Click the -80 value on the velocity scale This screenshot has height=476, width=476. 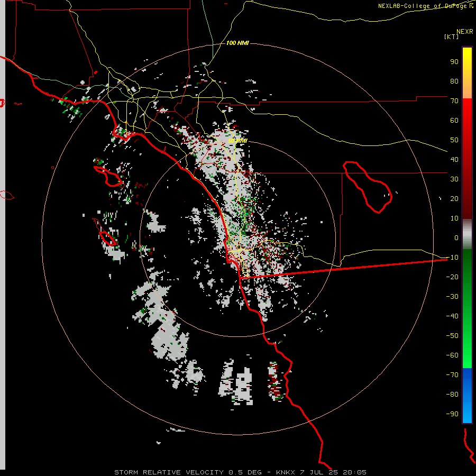[452, 395]
